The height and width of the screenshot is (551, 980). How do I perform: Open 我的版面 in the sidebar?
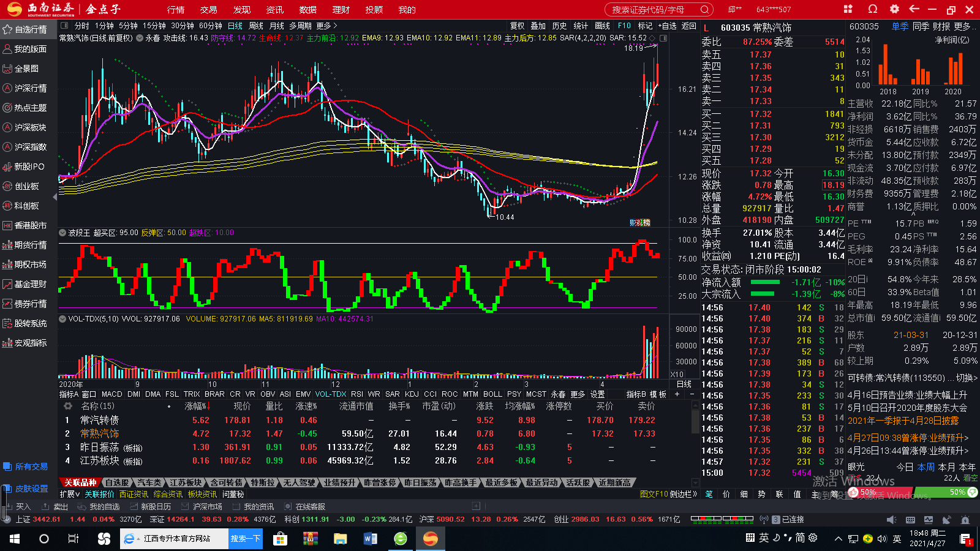(x=24, y=49)
